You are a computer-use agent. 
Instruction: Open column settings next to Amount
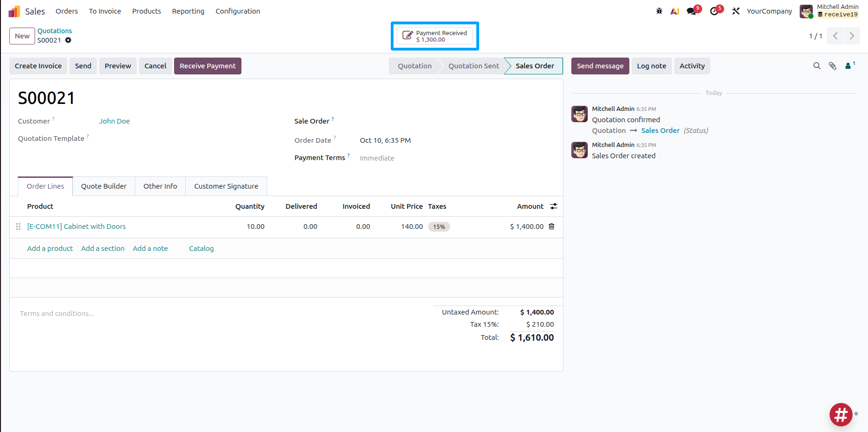(554, 206)
